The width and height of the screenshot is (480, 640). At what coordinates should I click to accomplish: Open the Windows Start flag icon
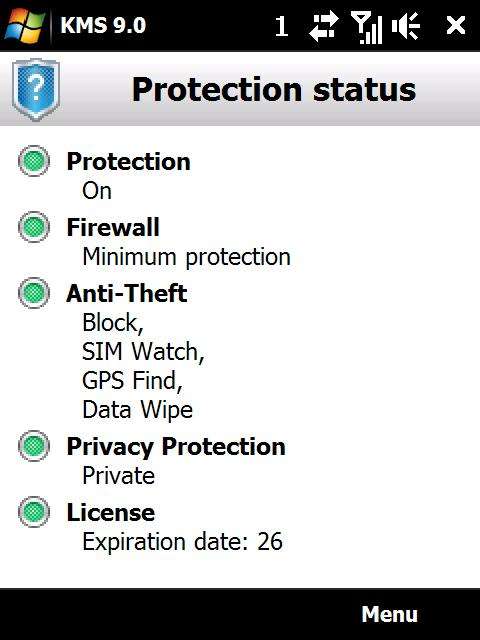[24, 25]
